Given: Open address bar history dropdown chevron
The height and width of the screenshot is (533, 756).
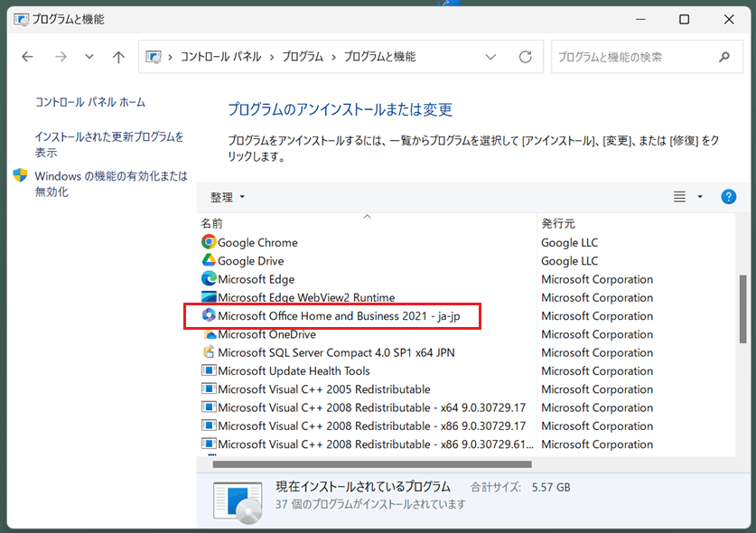Looking at the screenshot, I should pyautogui.click(x=490, y=57).
